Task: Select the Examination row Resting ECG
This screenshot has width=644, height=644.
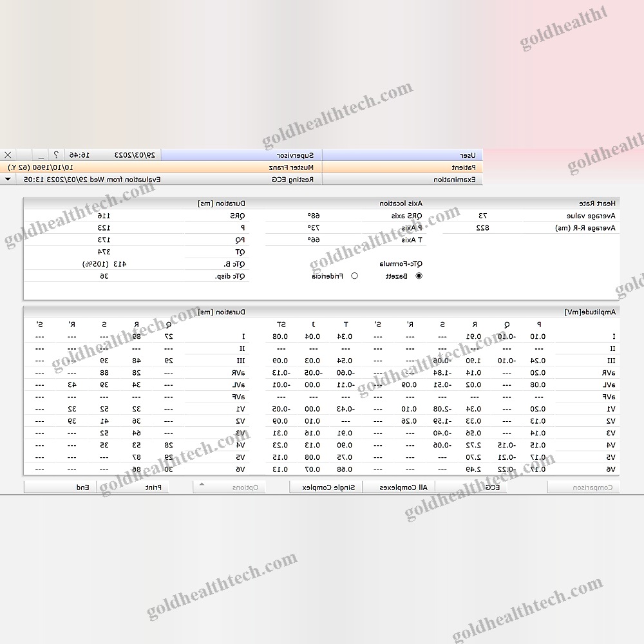Action: click(241, 180)
